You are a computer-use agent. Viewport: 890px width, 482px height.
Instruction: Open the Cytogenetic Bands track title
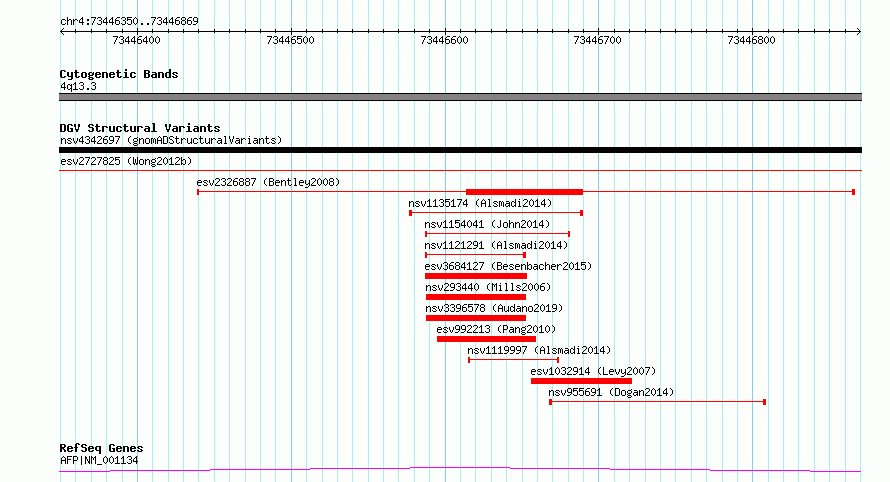[119, 74]
